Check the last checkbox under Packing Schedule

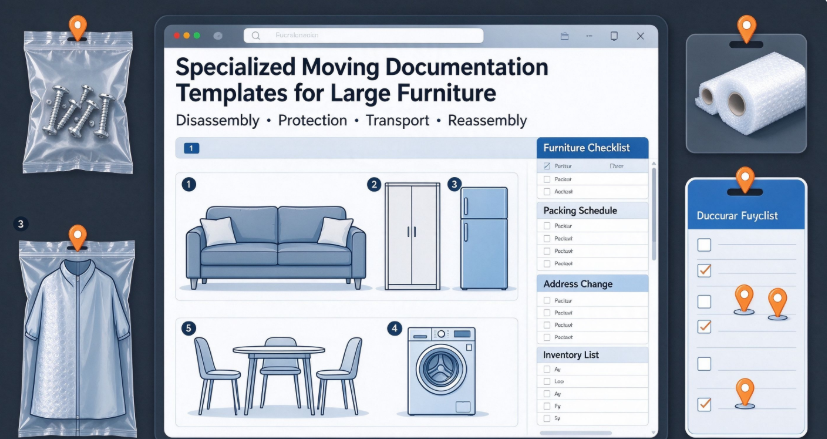pos(547,263)
